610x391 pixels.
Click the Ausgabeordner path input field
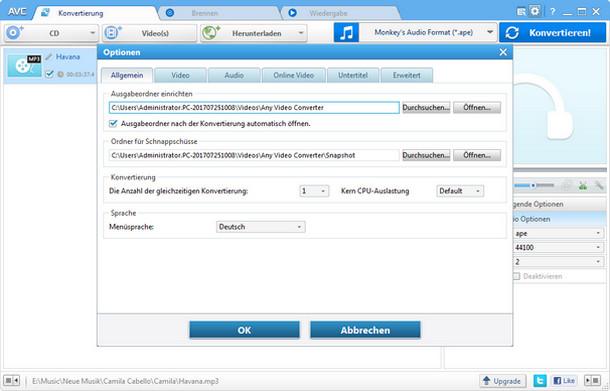(254, 107)
